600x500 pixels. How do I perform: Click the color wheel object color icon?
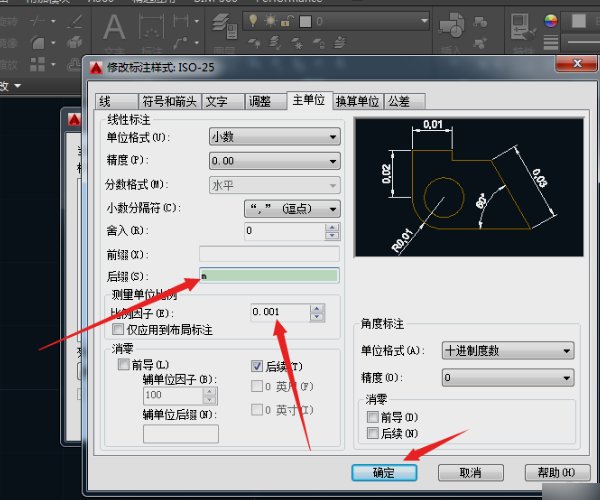(x=551, y=21)
